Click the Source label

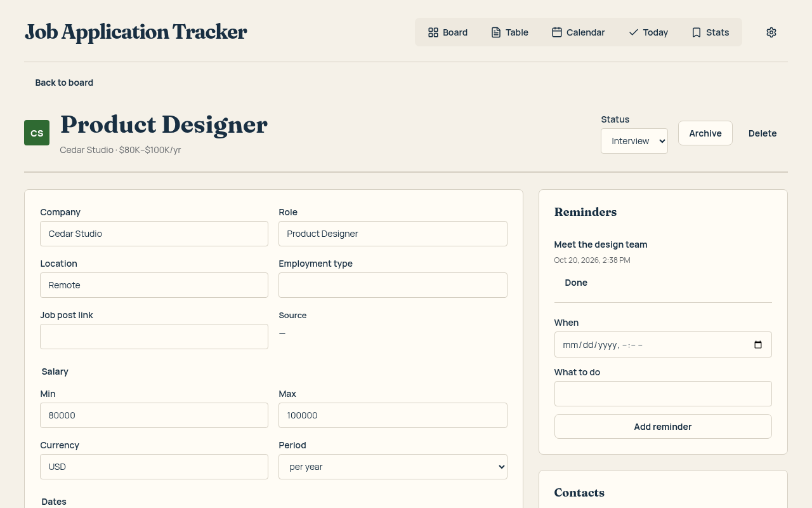pyautogui.click(x=292, y=316)
